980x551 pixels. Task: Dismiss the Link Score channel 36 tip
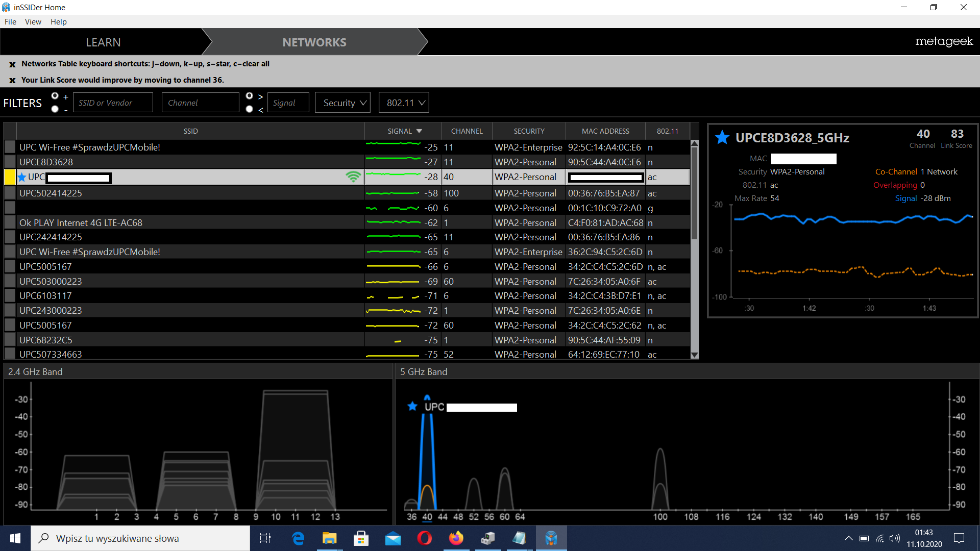point(12,81)
